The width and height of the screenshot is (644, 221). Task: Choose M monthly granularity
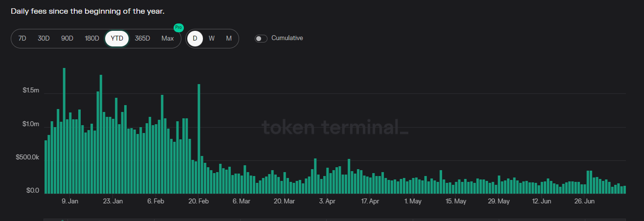pos(229,39)
